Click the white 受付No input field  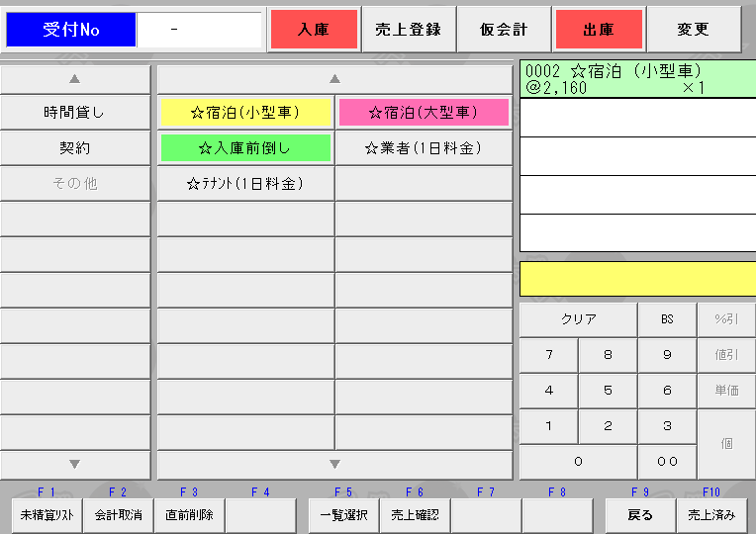199,30
